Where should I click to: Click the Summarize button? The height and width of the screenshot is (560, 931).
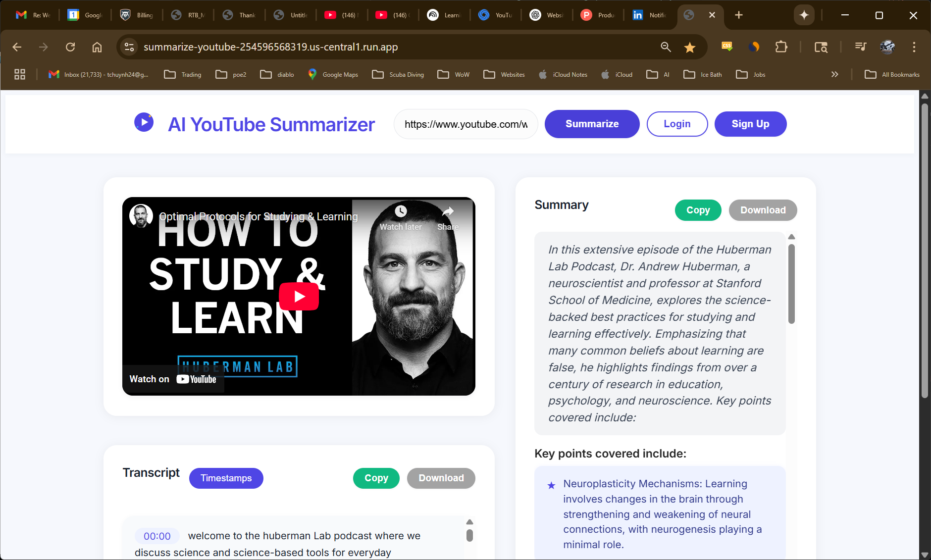point(592,124)
